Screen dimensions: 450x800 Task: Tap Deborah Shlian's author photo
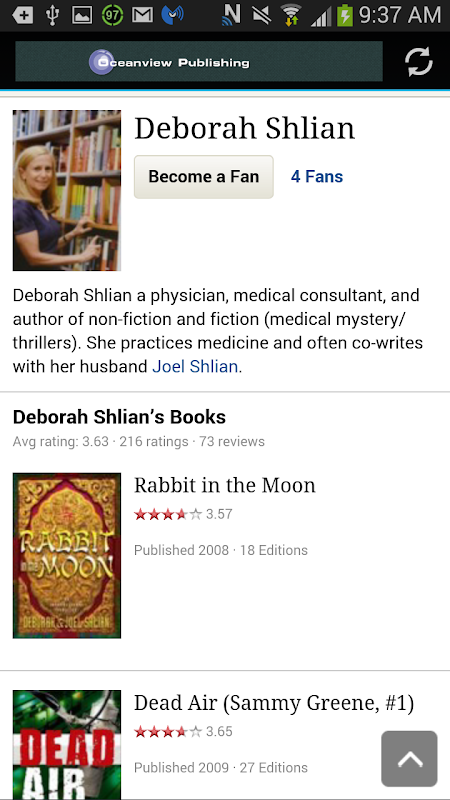pos(67,190)
